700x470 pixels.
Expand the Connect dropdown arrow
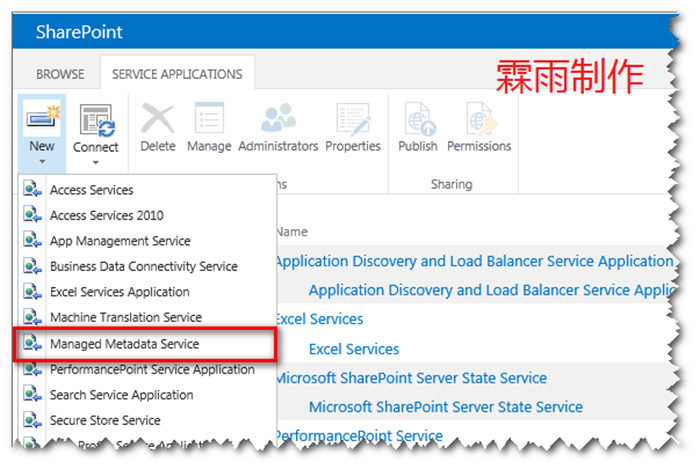point(96,162)
